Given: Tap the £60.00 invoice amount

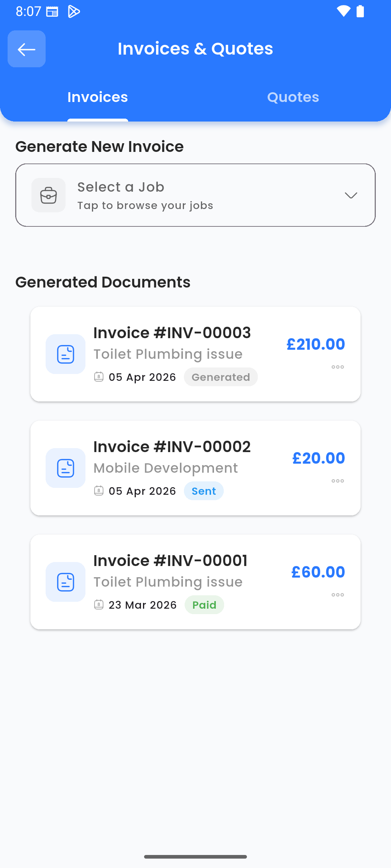Looking at the screenshot, I should pyautogui.click(x=318, y=572).
